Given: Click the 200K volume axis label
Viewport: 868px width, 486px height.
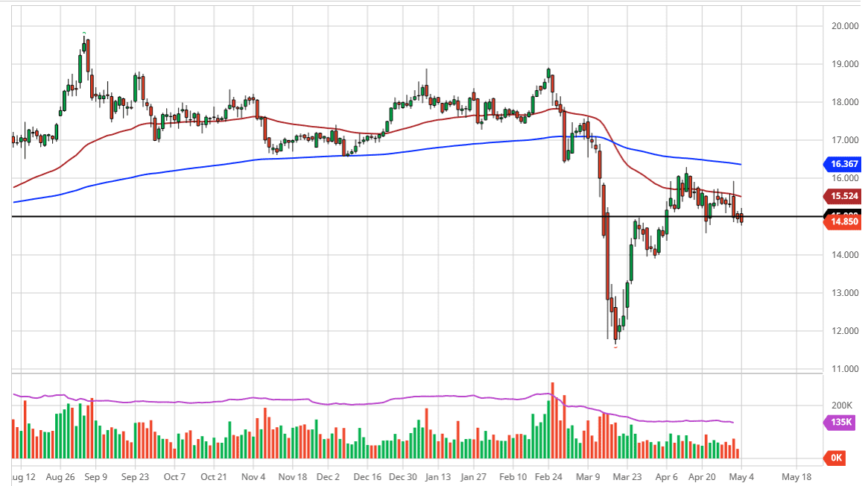Looking at the screenshot, I should [x=842, y=405].
